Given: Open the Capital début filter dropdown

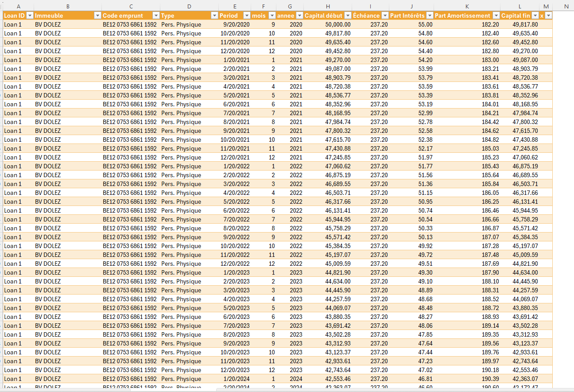Looking at the screenshot, I should pyautogui.click(x=347, y=16).
